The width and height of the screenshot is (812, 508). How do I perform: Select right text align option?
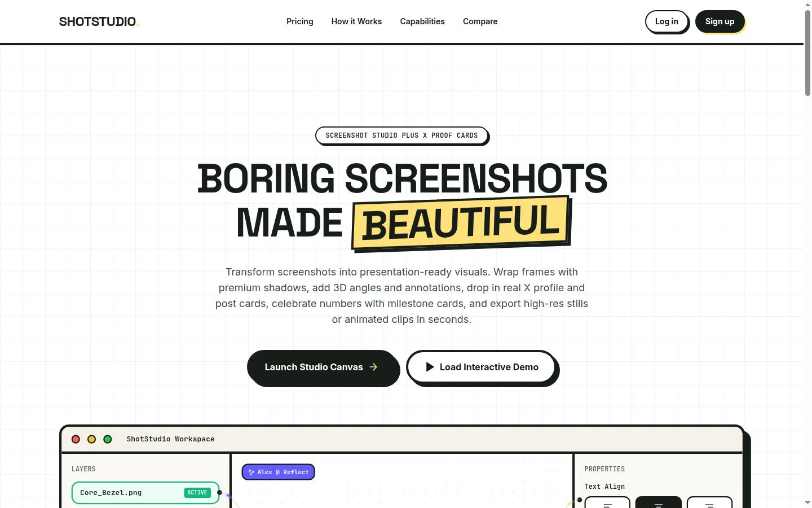click(x=709, y=502)
